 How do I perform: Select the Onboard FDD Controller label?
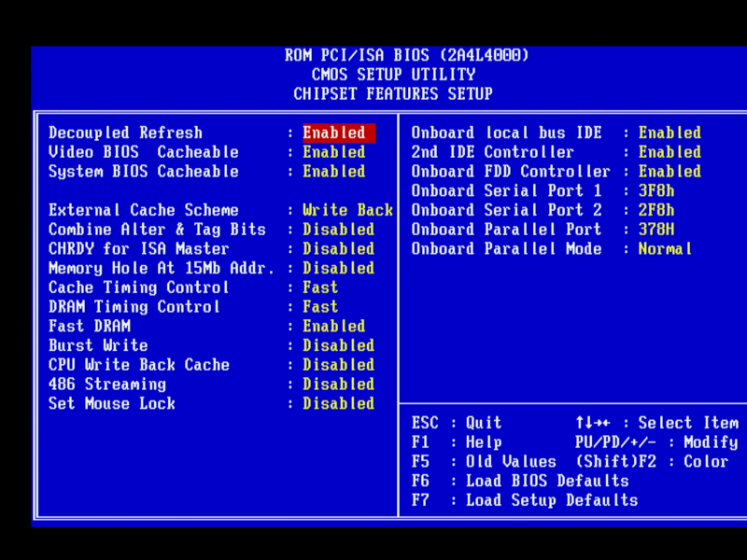(x=511, y=172)
